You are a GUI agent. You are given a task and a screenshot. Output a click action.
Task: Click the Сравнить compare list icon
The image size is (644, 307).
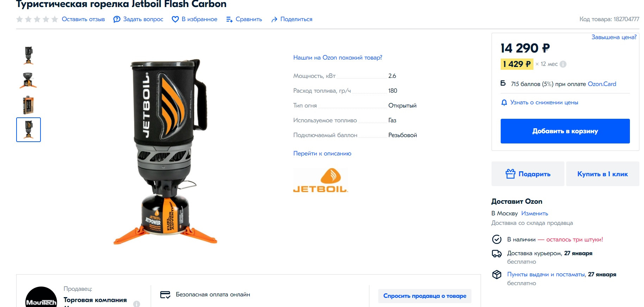(229, 19)
